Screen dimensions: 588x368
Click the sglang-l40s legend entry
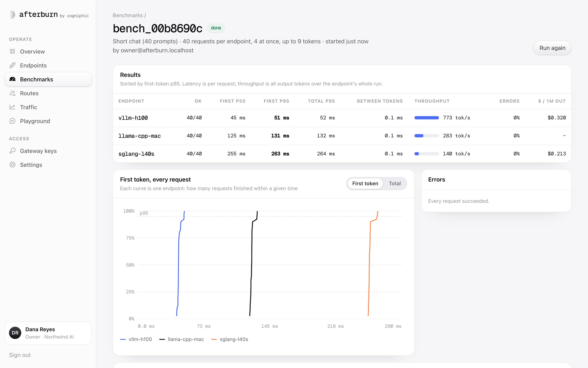coord(230,339)
